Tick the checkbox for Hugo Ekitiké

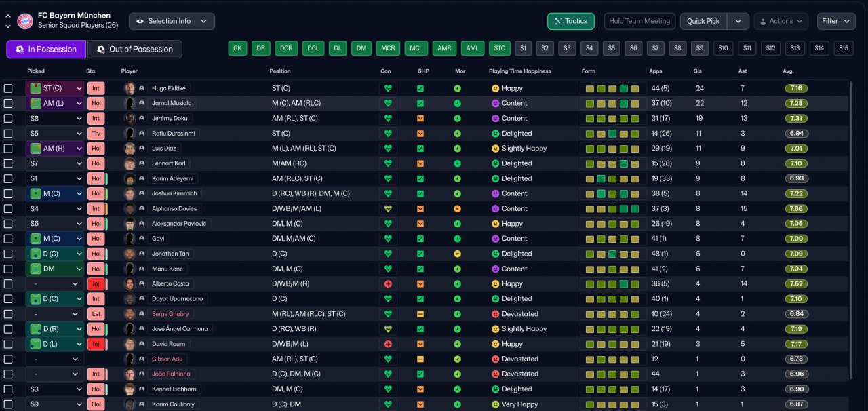[x=8, y=88]
